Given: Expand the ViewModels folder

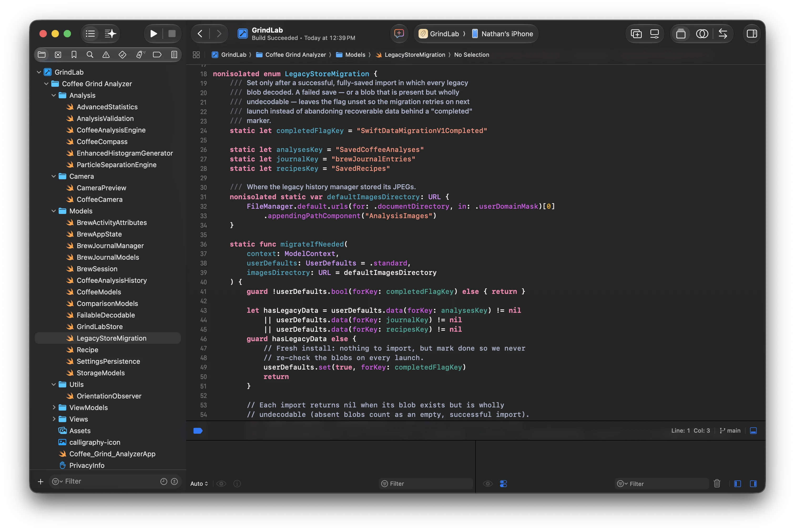Looking at the screenshot, I should 54,407.
